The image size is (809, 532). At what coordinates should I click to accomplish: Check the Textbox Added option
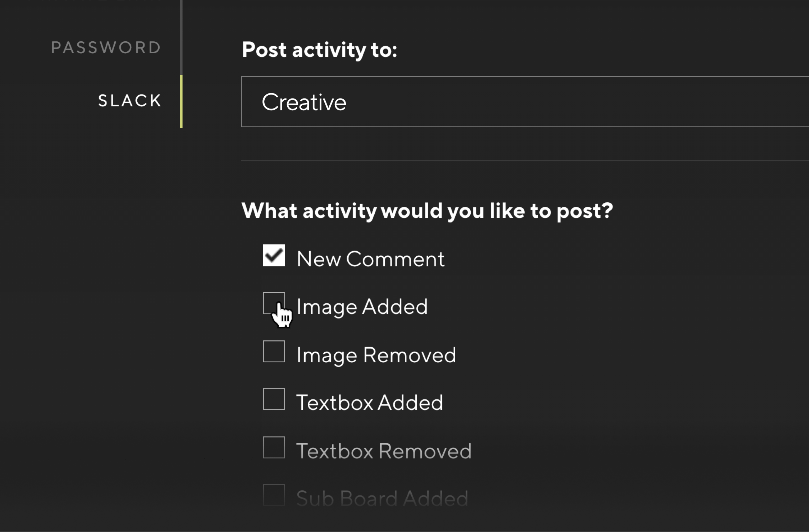[x=274, y=399]
